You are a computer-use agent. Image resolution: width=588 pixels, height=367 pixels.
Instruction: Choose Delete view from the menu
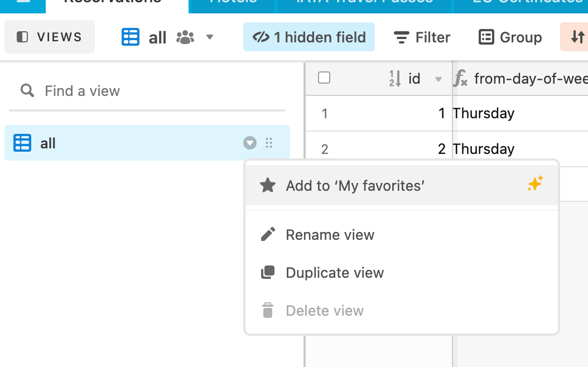pos(402,311)
